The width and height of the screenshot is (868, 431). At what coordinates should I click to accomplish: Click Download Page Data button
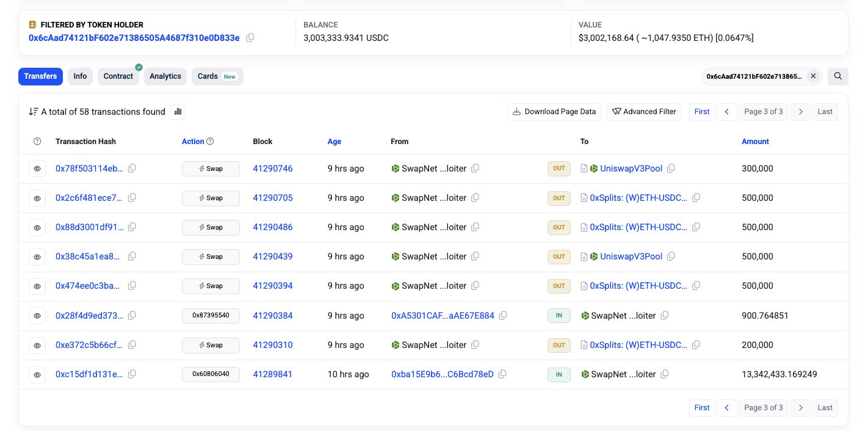pyautogui.click(x=554, y=112)
